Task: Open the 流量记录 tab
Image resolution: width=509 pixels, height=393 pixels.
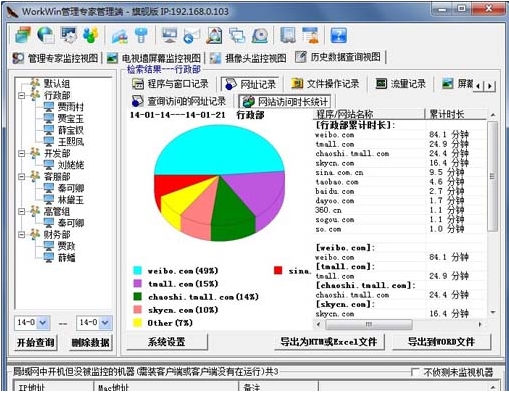Action: tap(401, 84)
